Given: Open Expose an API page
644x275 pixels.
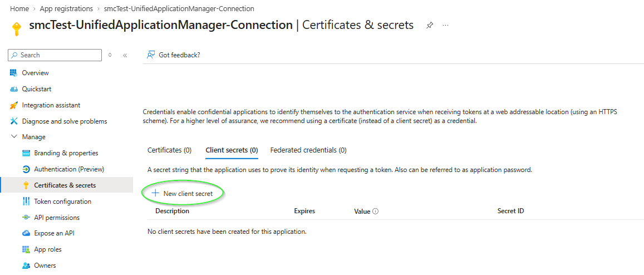Looking at the screenshot, I should (54, 233).
